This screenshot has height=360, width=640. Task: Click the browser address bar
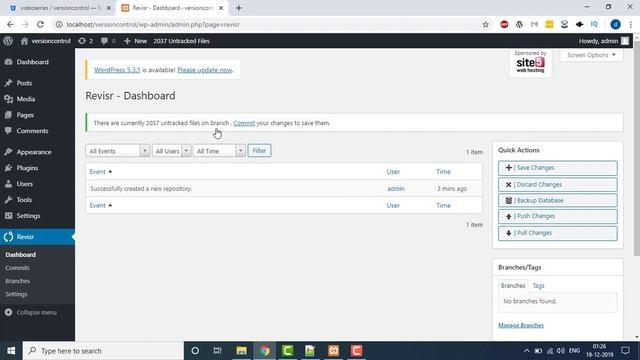tap(269, 24)
